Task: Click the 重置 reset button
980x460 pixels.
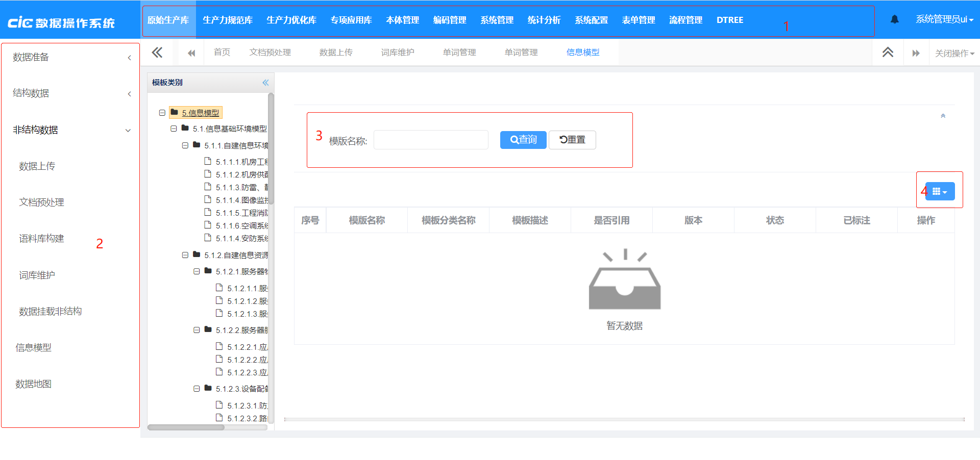Action: (572, 140)
